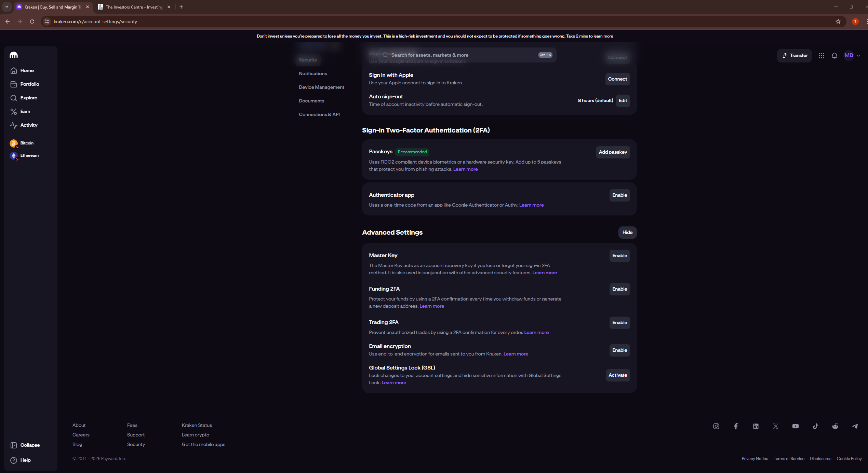The image size is (868, 473).
Task: Open Kraken's Telegram channel icon
Action: point(855,426)
